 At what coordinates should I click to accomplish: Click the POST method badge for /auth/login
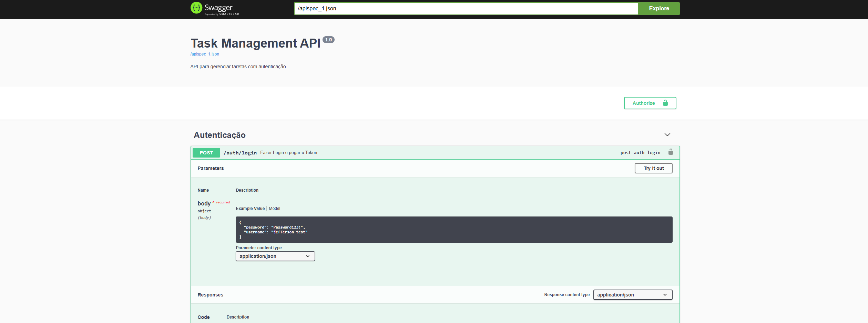[206, 152]
